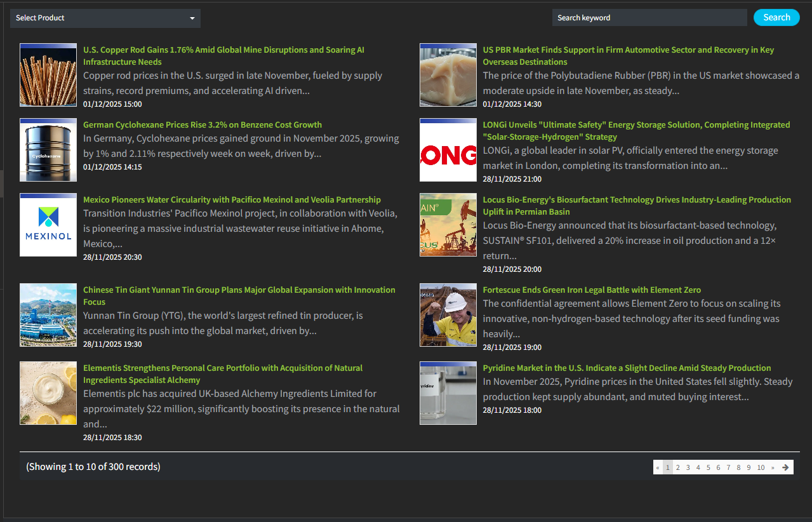This screenshot has width=812, height=522.
Task: Go to pagination page 4
Action: coord(698,467)
